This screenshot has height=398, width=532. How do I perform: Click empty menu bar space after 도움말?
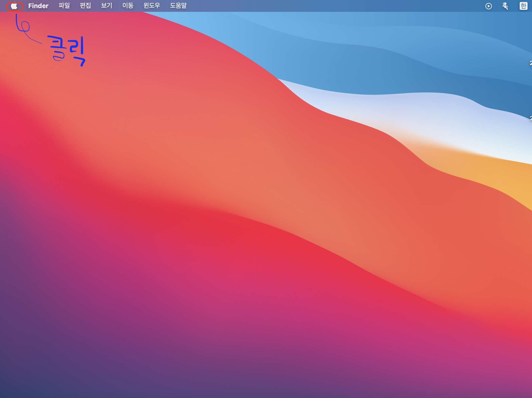coord(320,6)
